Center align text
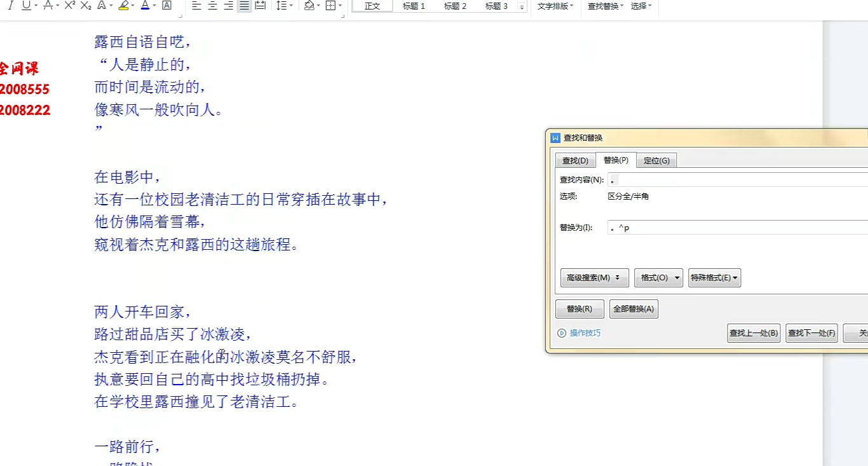The width and height of the screenshot is (868, 466). pos(212,6)
